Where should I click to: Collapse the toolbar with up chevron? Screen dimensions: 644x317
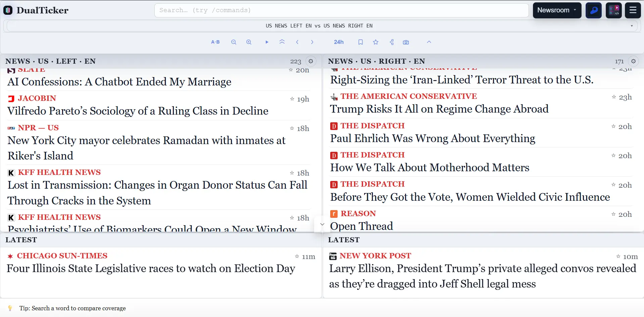click(x=429, y=42)
